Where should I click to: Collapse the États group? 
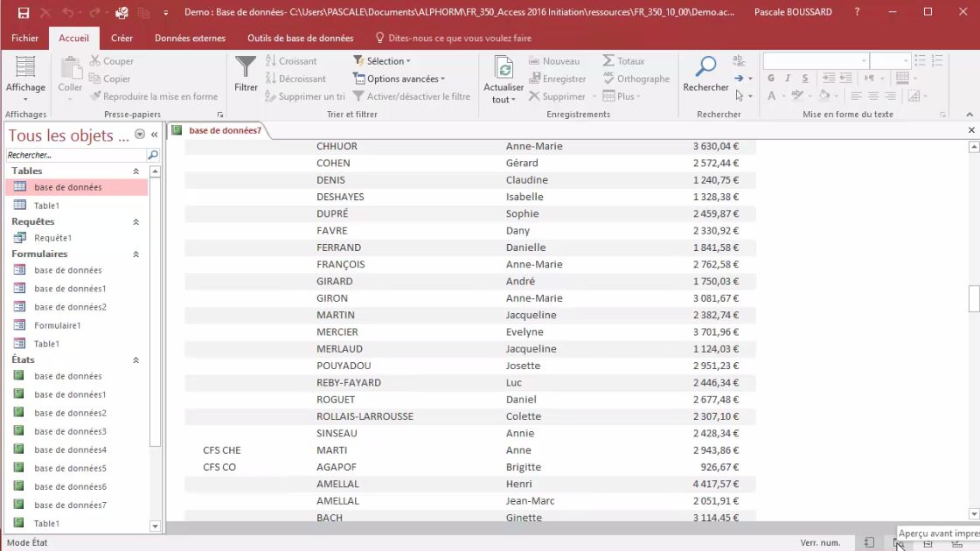click(136, 360)
